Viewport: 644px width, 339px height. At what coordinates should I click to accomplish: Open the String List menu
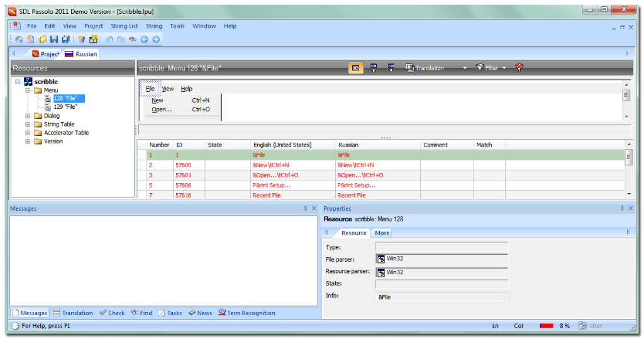(124, 26)
